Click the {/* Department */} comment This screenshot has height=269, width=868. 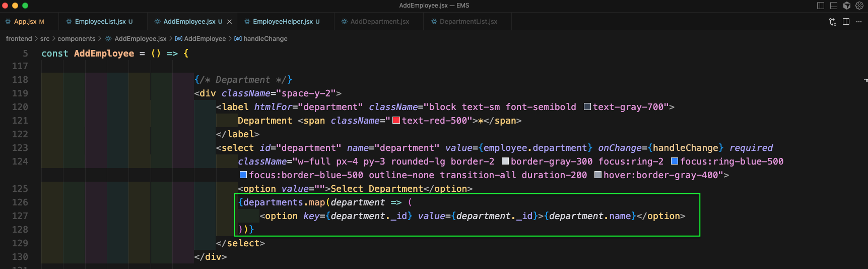(x=243, y=80)
